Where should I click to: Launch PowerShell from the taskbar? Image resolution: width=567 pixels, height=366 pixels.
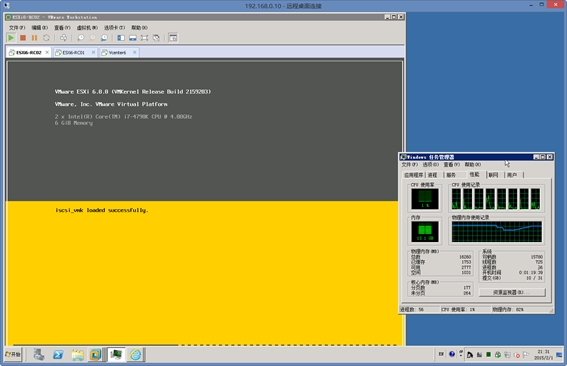(58, 354)
